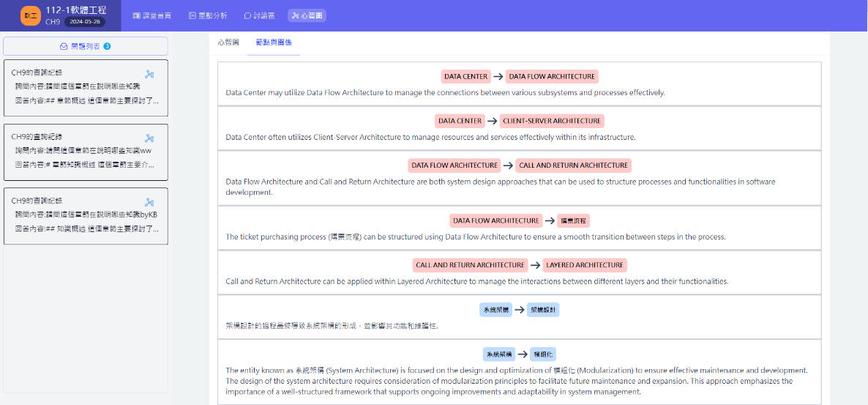Click text 'The entity known as 系統架構'
The width and height of the screenshot is (868, 405).
pyautogui.click(x=517, y=381)
